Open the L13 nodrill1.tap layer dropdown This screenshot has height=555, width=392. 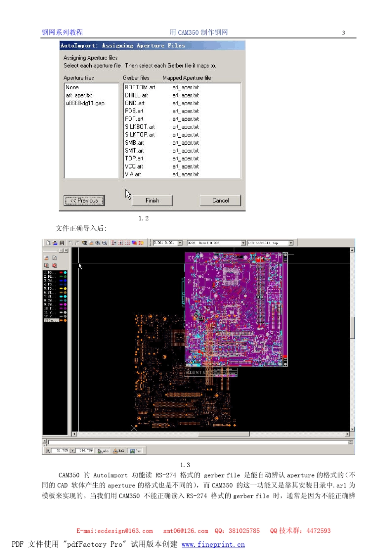(291, 243)
